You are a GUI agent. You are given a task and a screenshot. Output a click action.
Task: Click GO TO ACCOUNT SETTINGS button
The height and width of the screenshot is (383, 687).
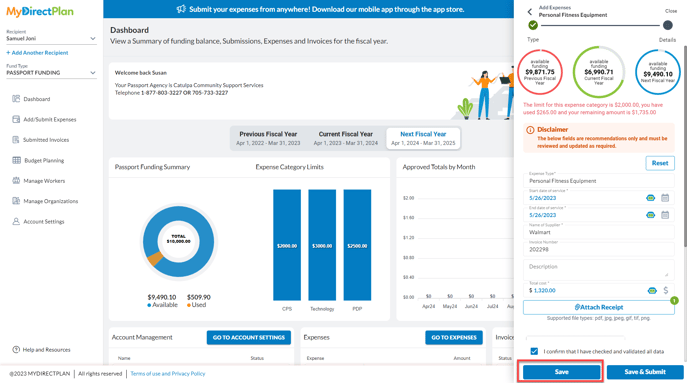[x=248, y=337]
